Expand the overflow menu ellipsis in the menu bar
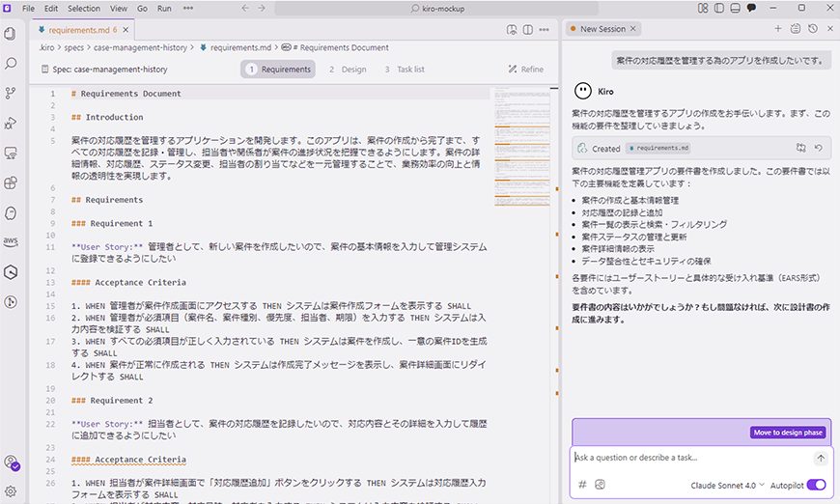The height and width of the screenshot is (504, 840). [x=188, y=8]
